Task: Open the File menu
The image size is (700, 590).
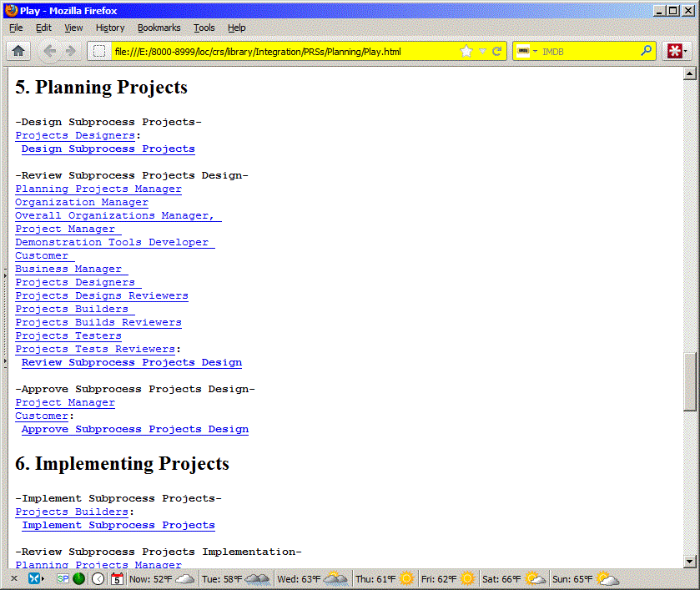Action: pyautogui.click(x=16, y=28)
